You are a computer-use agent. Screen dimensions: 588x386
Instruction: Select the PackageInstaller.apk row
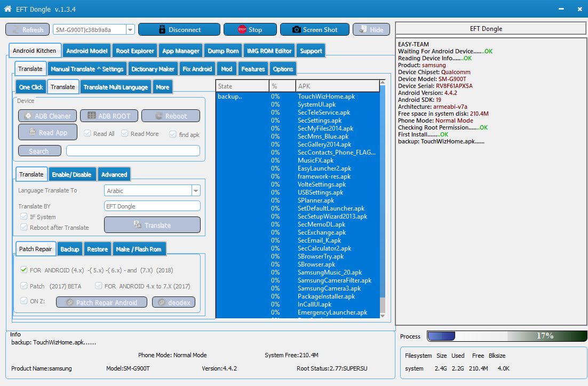pos(298,296)
